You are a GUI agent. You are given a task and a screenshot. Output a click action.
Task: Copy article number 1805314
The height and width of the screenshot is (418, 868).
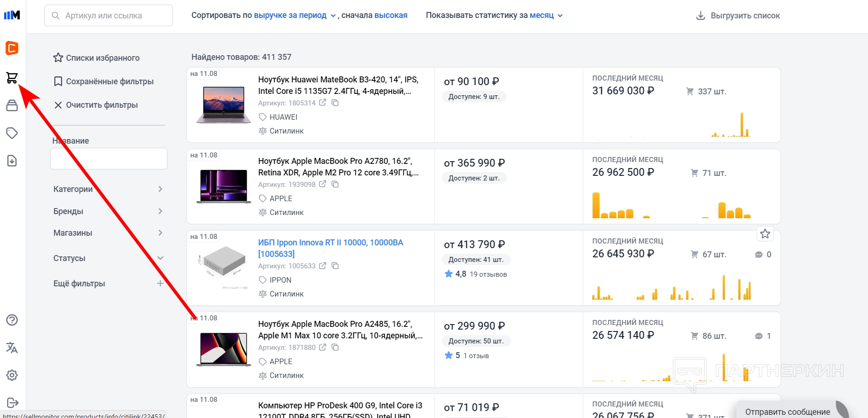336,103
